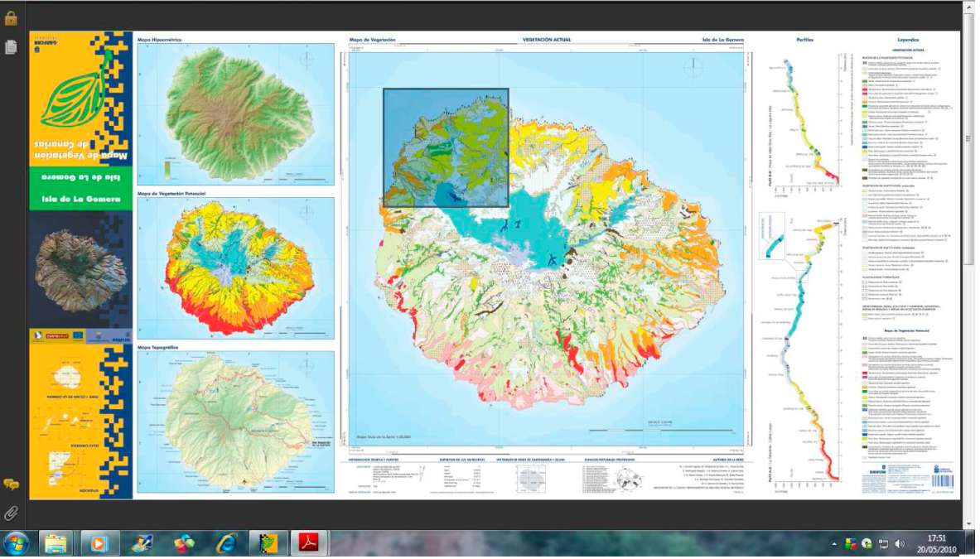Expand the hidden tray icons arrow
This screenshot has width=980, height=559.
834,544
